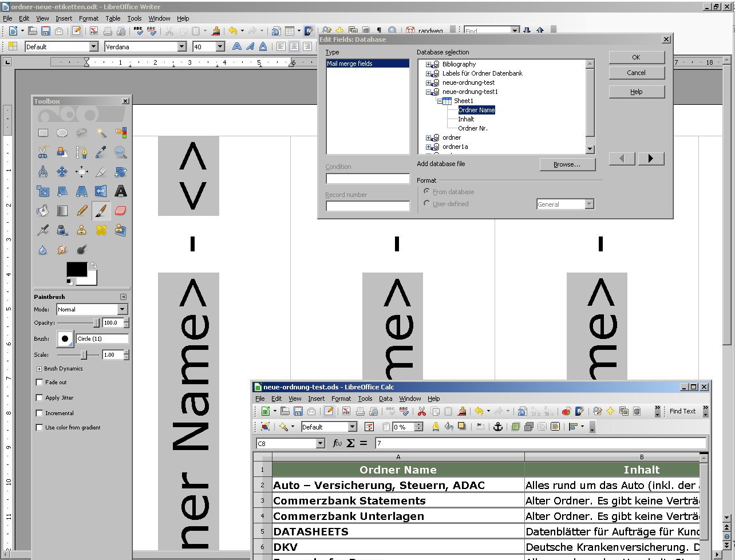Click the Condition input field
The height and width of the screenshot is (560, 735).
pos(367,178)
